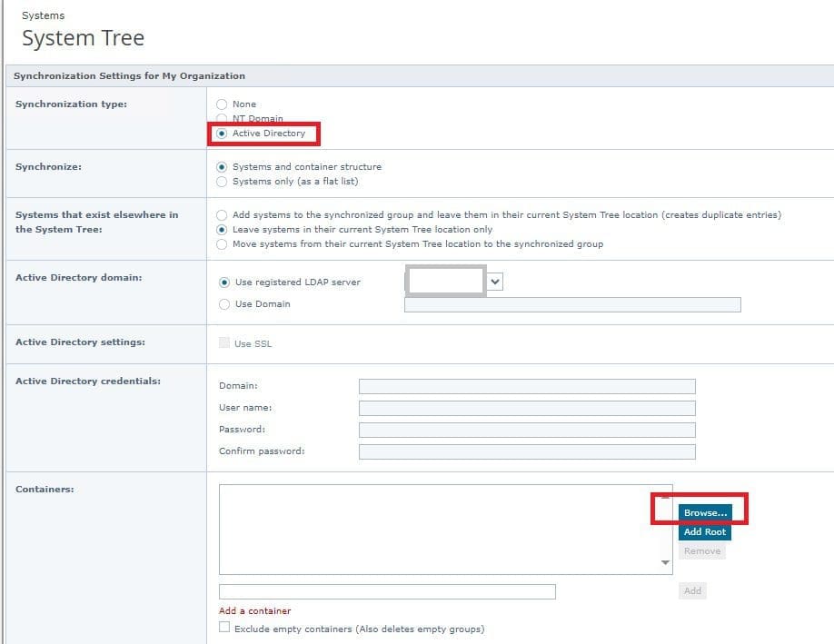The height and width of the screenshot is (644, 834).
Task: Choose NT Domain synchronization type
Action: pyautogui.click(x=222, y=119)
